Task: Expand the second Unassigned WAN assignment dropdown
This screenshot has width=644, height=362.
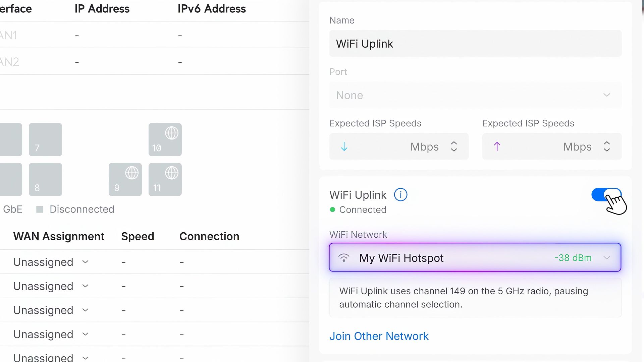Action: coord(51,286)
